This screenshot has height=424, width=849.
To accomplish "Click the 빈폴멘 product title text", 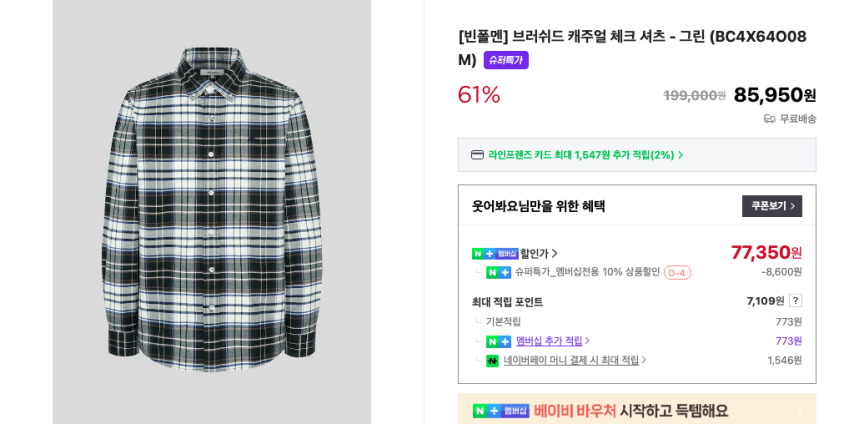I will pos(632,47).
